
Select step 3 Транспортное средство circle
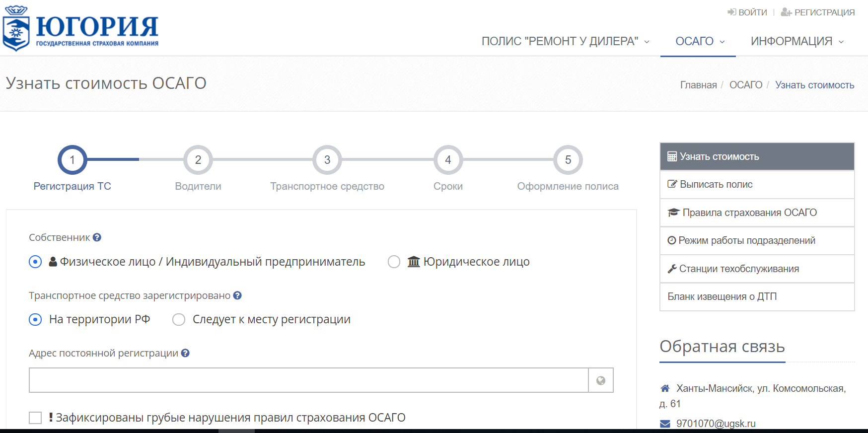click(327, 160)
